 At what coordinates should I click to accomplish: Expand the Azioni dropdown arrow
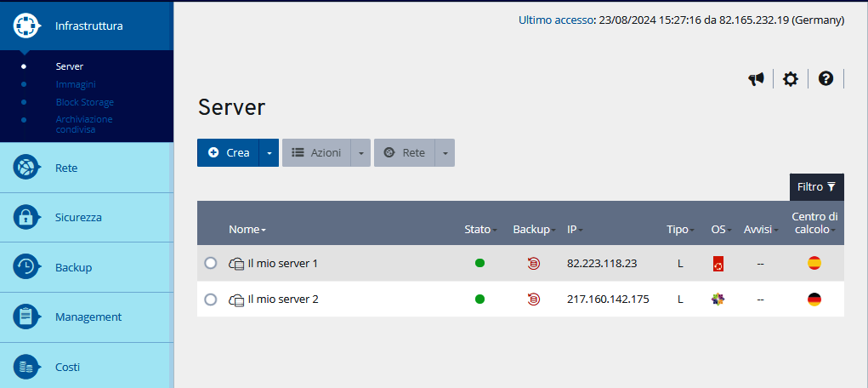point(360,153)
